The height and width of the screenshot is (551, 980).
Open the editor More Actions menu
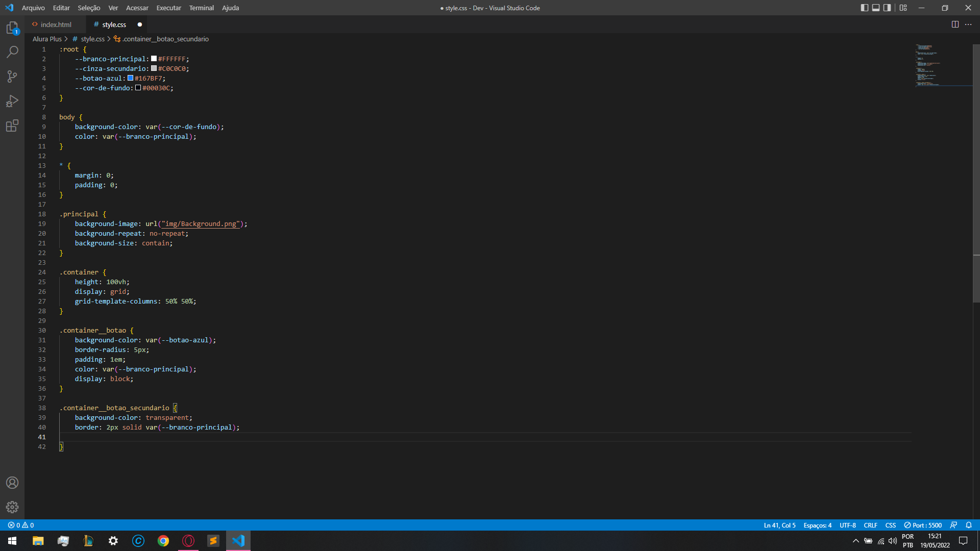click(x=968, y=24)
